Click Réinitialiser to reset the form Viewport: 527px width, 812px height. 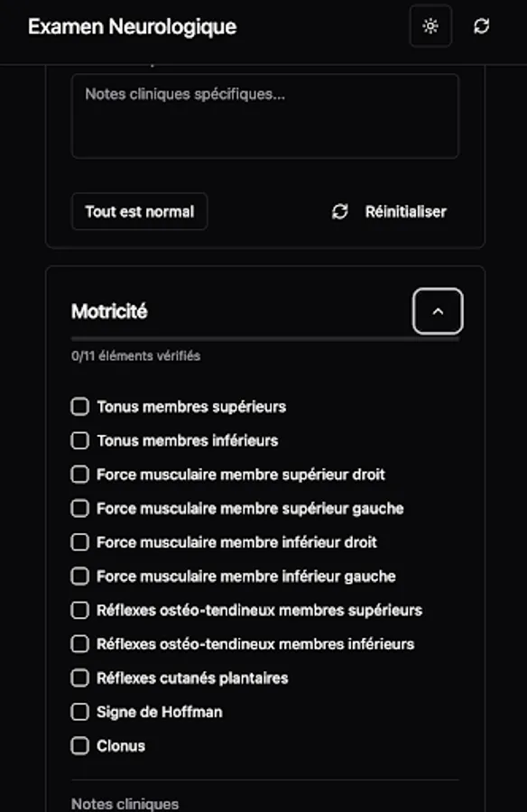[x=404, y=211]
